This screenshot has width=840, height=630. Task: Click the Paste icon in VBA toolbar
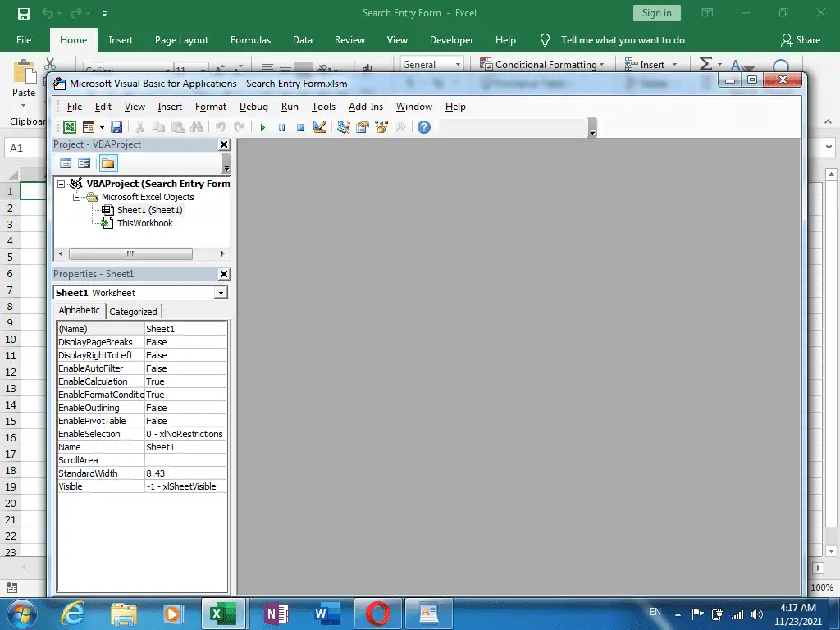pyautogui.click(x=177, y=127)
